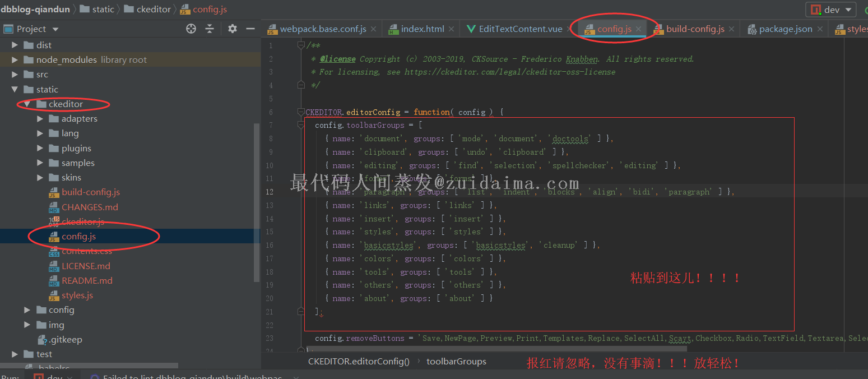The height and width of the screenshot is (379, 868).
Task: Close the webpack.base.conf.js tab
Action: pyautogui.click(x=374, y=29)
